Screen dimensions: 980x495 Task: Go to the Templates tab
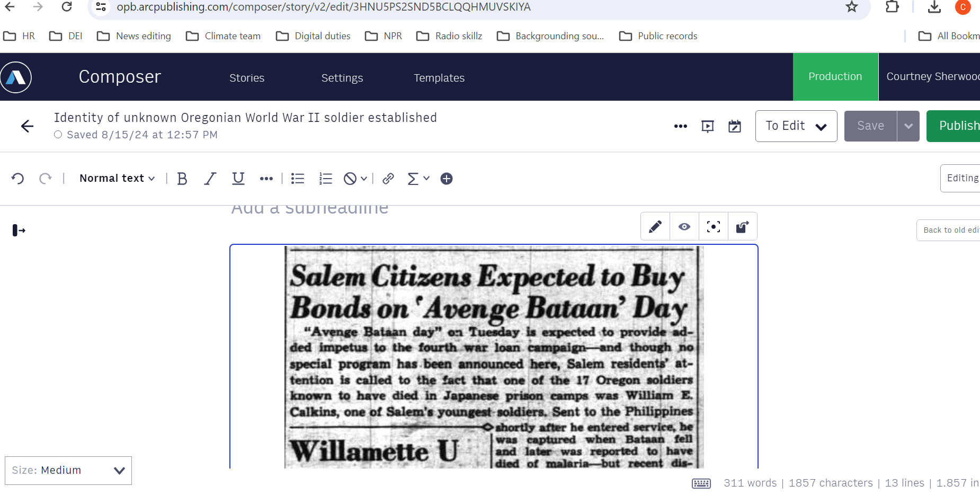439,78
